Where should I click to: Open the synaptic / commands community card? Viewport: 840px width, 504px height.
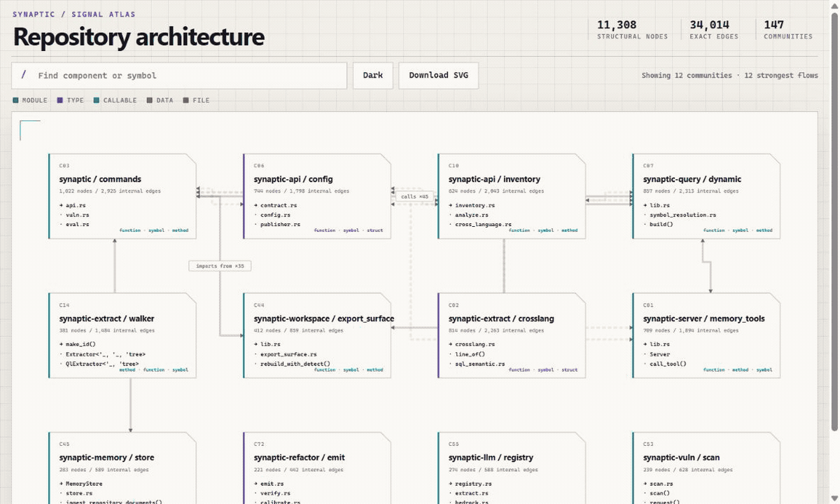[x=122, y=196]
